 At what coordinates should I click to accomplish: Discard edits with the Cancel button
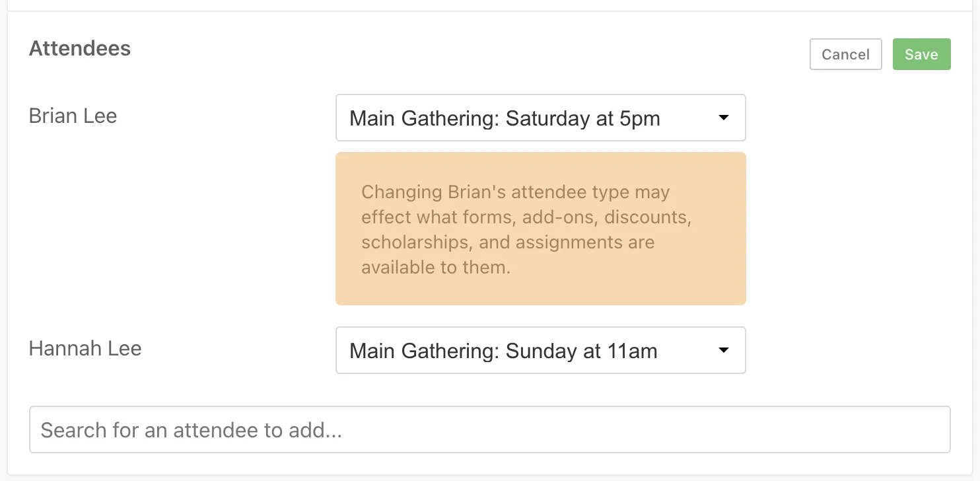click(845, 54)
